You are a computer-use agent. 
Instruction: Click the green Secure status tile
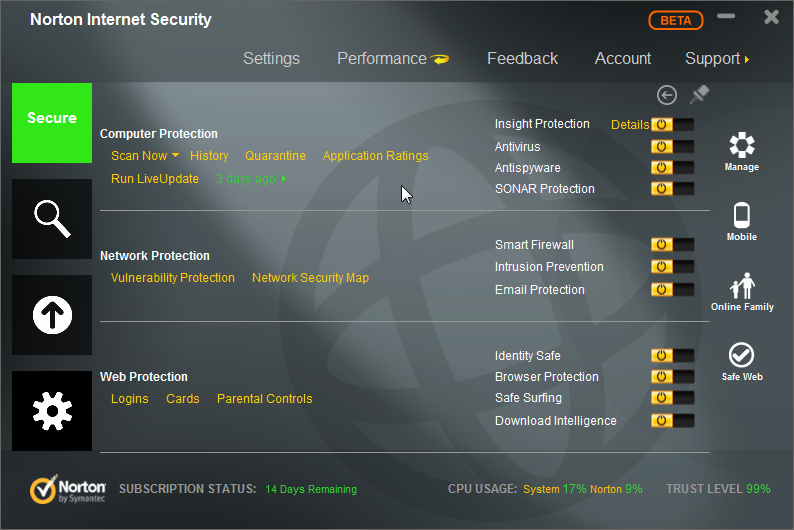(x=52, y=122)
